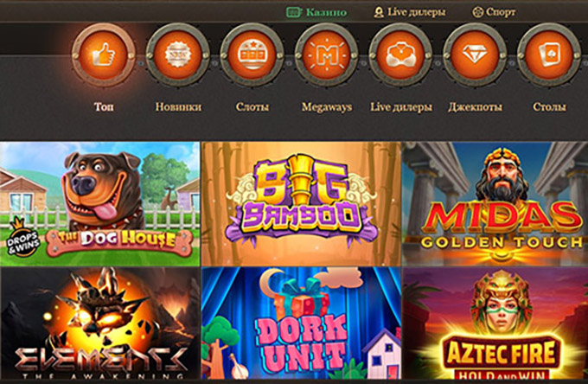The height and width of the screenshot is (384, 588).
Task: Click the Megaways category label
Action: tap(327, 107)
